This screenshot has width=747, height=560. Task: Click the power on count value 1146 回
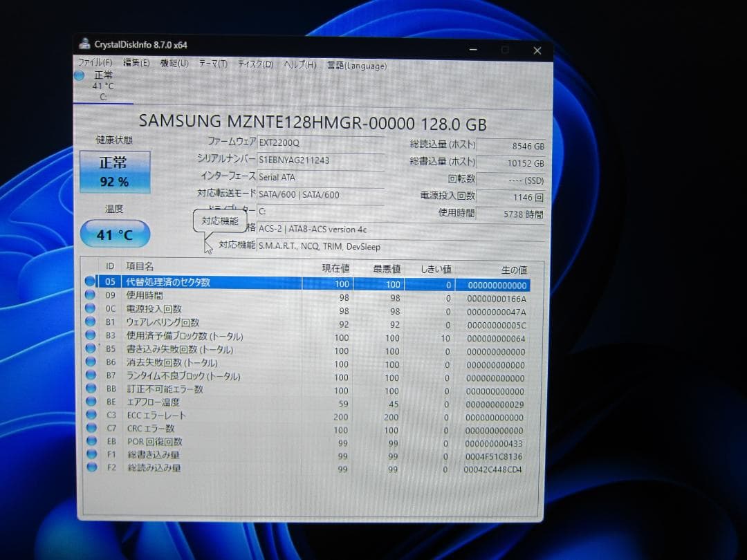click(511, 197)
